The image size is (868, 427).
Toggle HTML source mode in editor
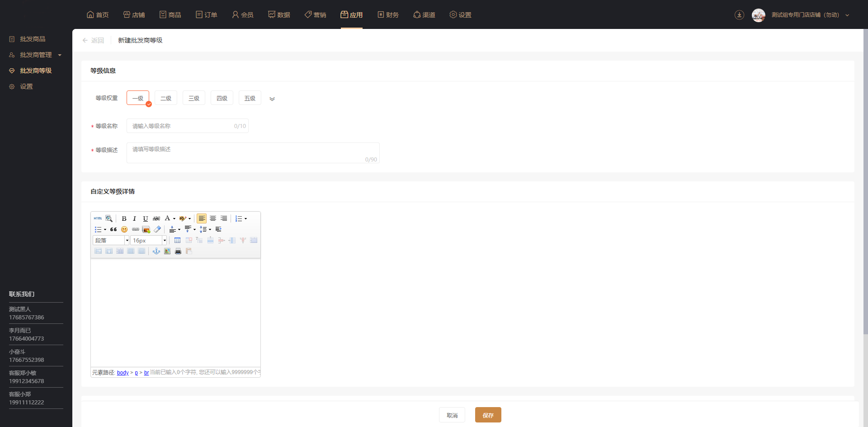click(x=98, y=218)
